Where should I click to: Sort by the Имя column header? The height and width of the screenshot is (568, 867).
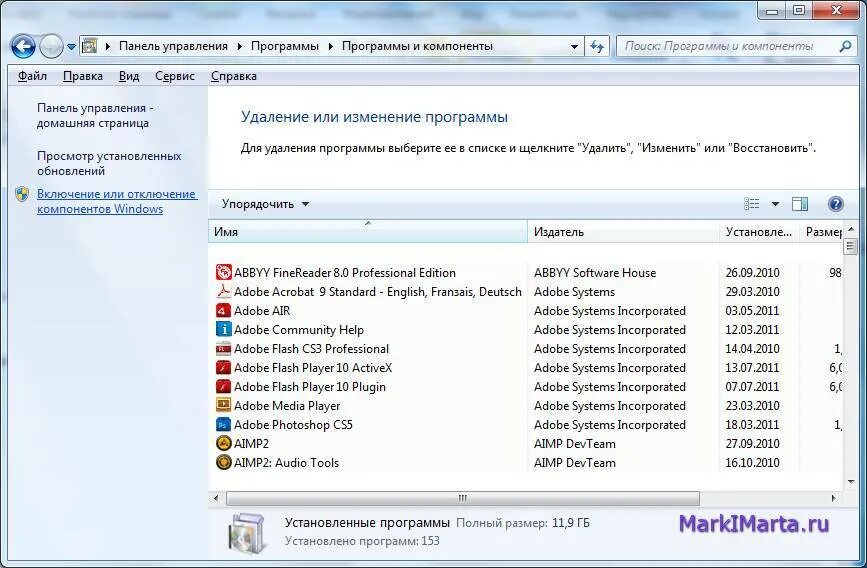(368, 232)
